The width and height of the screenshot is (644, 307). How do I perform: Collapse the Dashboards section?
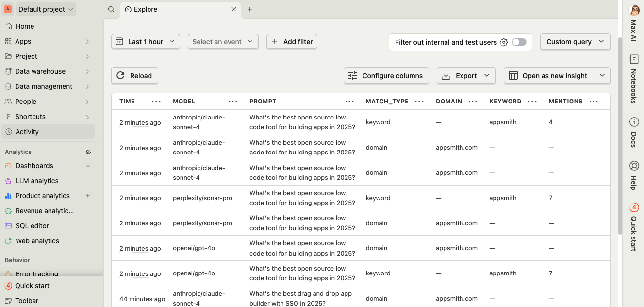point(88,166)
